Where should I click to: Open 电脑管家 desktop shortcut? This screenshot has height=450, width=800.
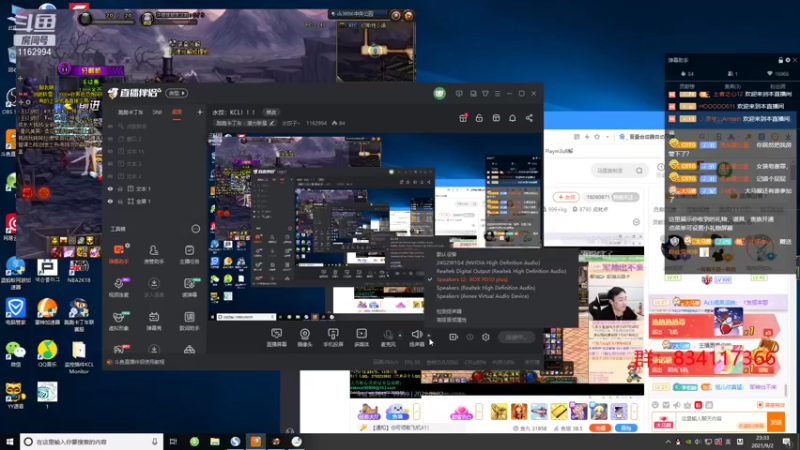pos(15,312)
